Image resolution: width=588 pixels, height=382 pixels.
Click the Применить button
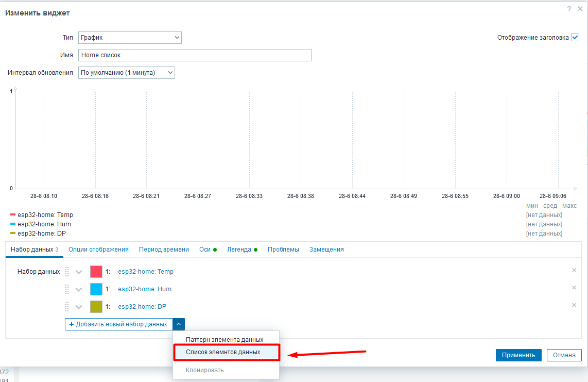[518, 355]
